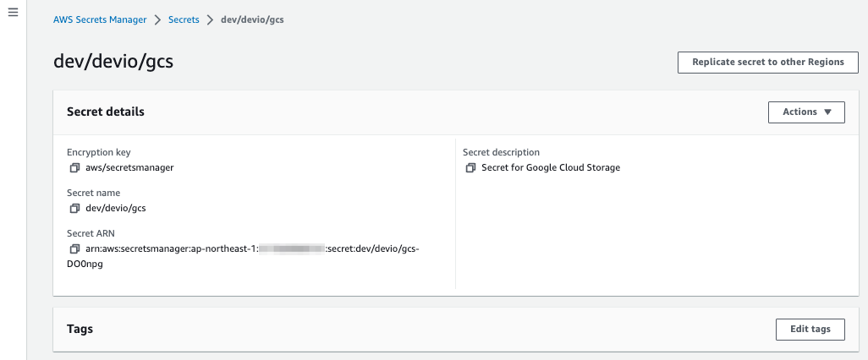Copy the Encryption key aws/secretsmanager value
The width and height of the screenshot is (868, 360).
coord(74,167)
